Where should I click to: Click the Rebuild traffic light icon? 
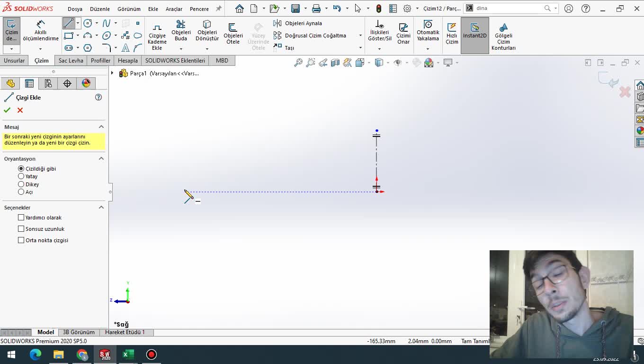(x=378, y=9)
